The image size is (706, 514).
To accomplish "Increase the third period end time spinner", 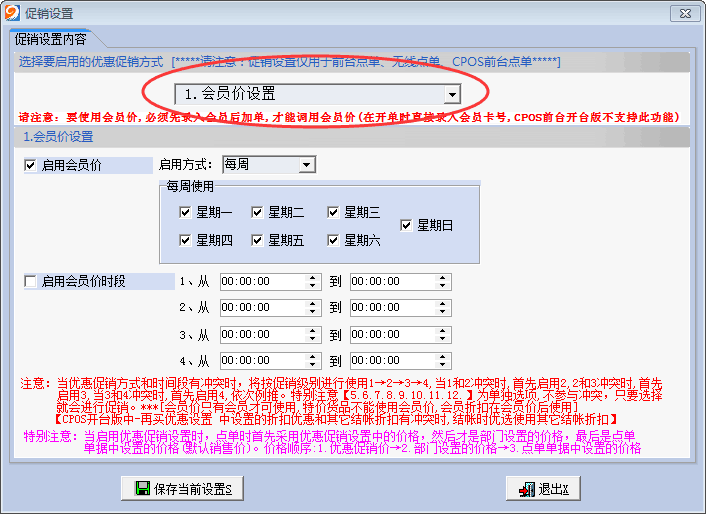I will point(444,330).
